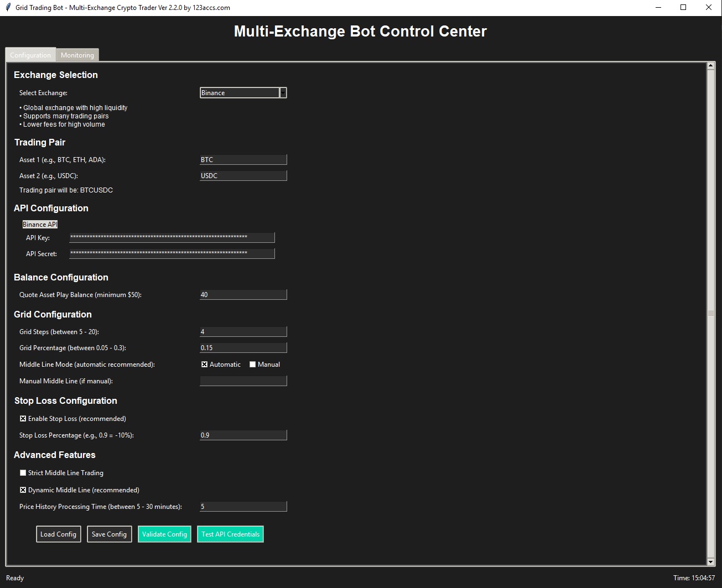Enable Strict Middle Line Trading checkbox

(x=23, y=473)
